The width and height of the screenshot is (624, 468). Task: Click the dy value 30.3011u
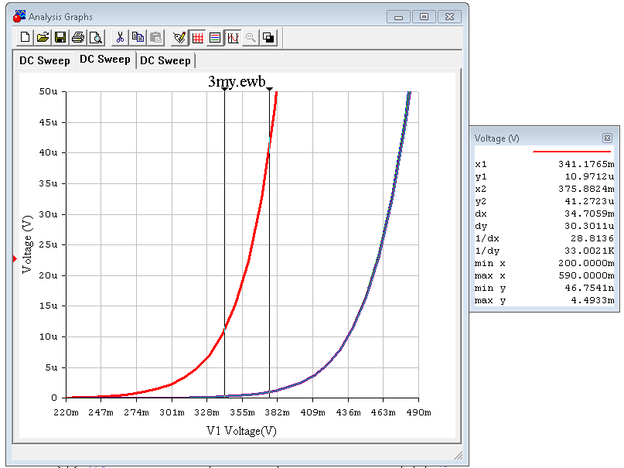589,226
